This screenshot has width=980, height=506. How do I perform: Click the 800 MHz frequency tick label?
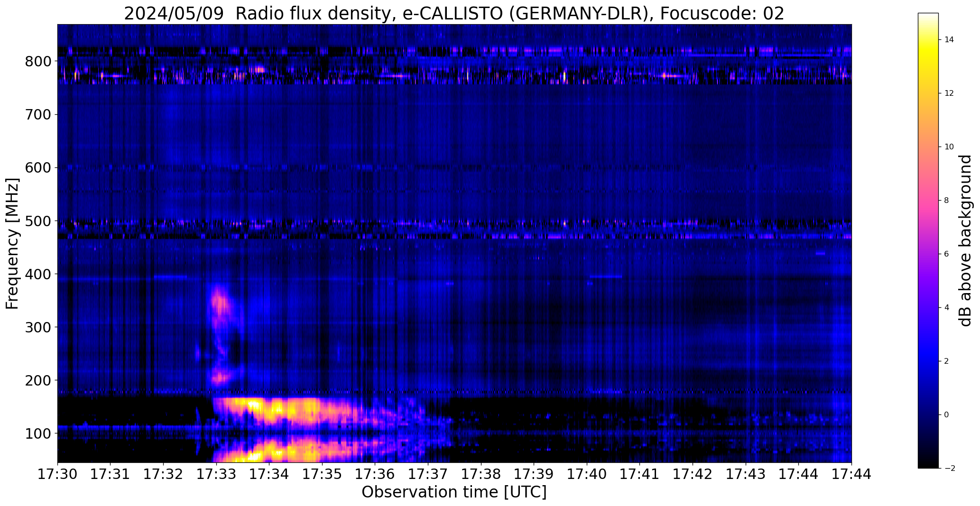(37, 62)
